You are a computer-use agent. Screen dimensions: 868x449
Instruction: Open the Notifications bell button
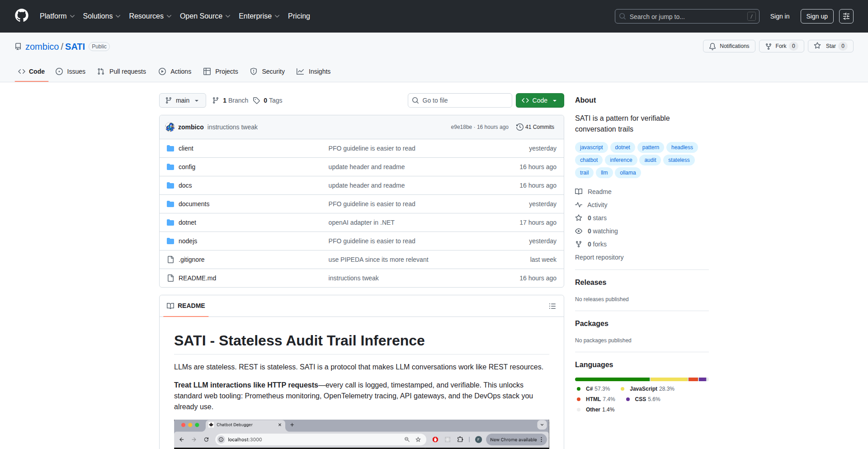click(729, 46)
